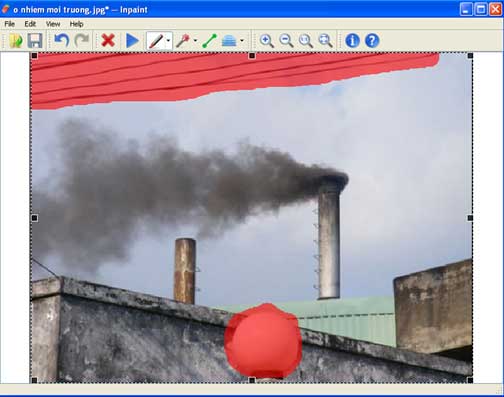Choose the green guide Line tool
The height and width of the screenshot is (397, 504).
(x=210, y=41)
